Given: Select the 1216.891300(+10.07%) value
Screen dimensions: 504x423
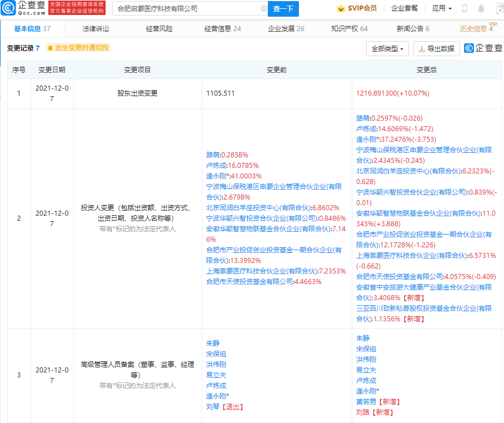Looking at the screenshot, I should click(x=392, y=93).
